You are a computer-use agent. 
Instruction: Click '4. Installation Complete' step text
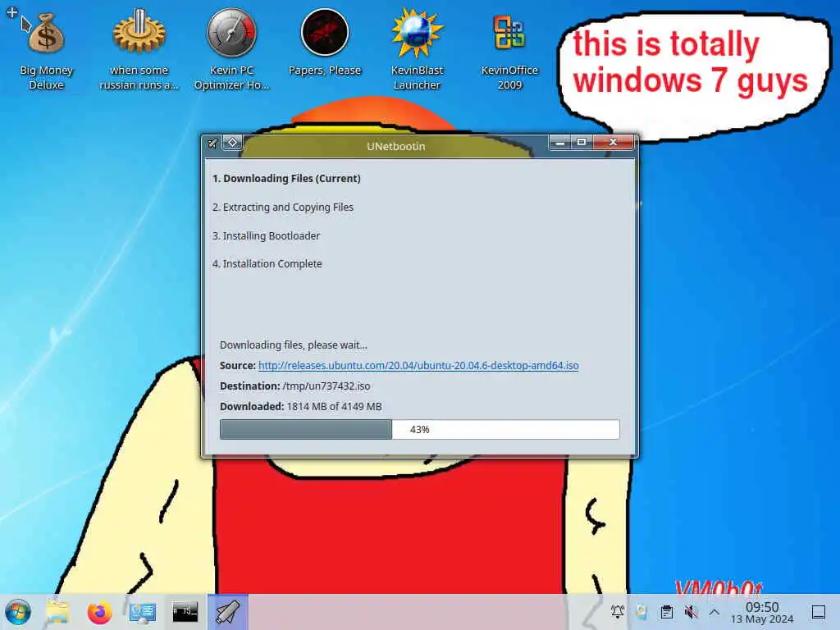click(267, 263)
